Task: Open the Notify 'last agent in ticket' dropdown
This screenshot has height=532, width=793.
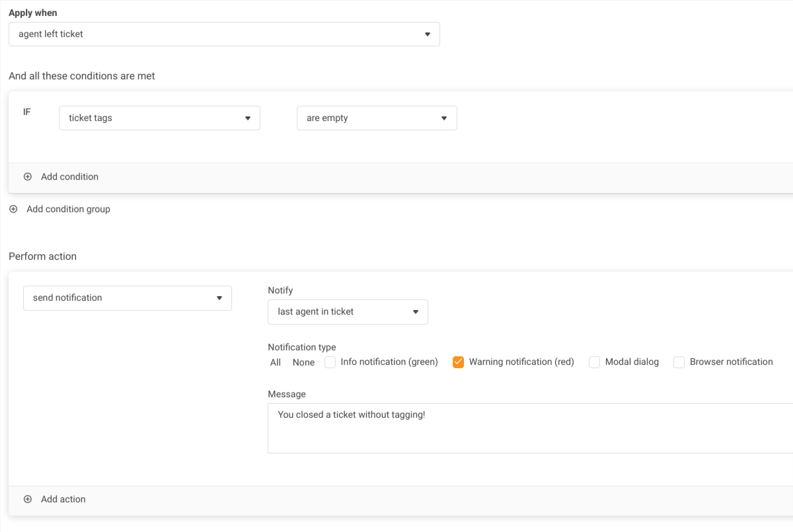Action: point(348,312)
